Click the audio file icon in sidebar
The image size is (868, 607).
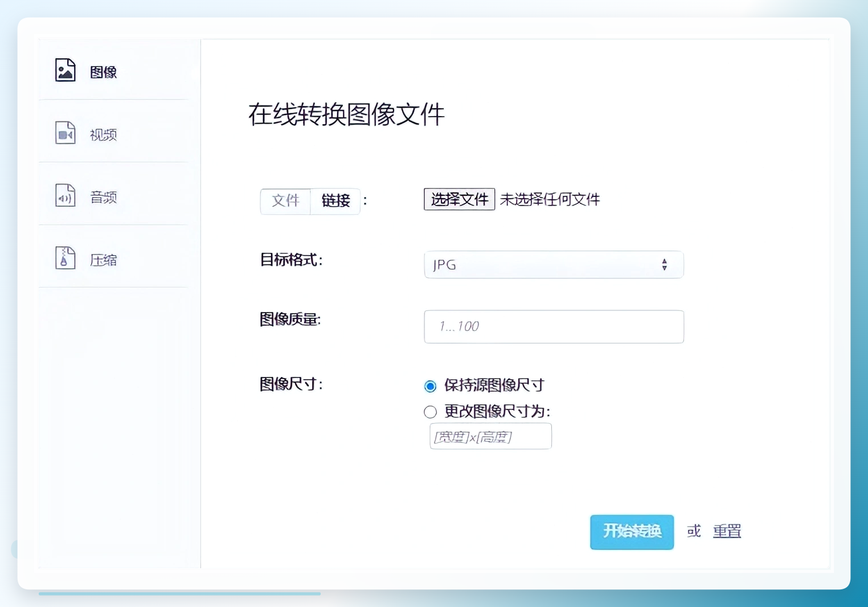coord(65,195)
